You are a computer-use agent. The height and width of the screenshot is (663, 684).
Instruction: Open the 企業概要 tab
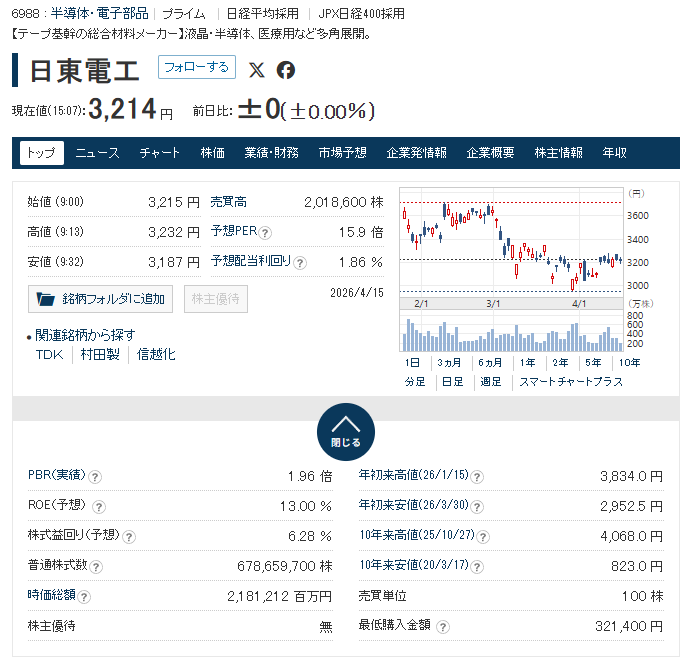[490, 153]
